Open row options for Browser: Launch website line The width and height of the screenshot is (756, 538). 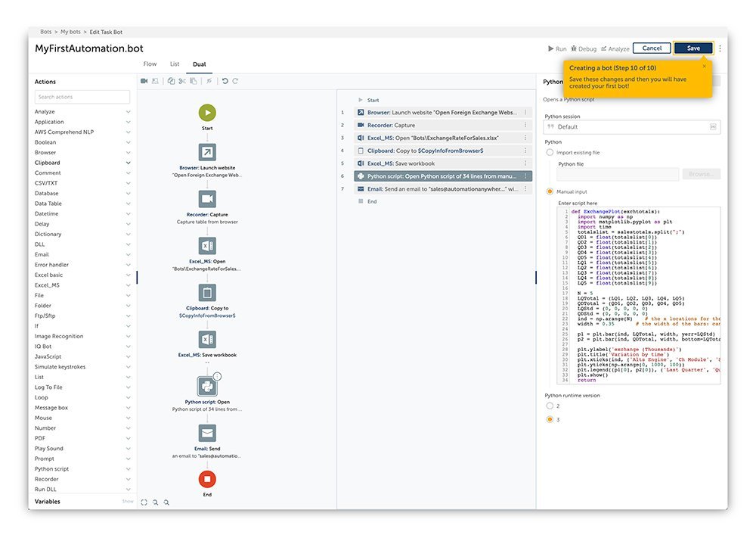click(525, 113)
